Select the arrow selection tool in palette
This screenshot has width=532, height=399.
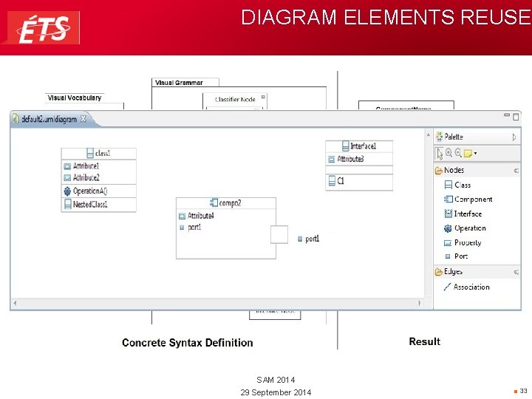[x=440, y=154]
